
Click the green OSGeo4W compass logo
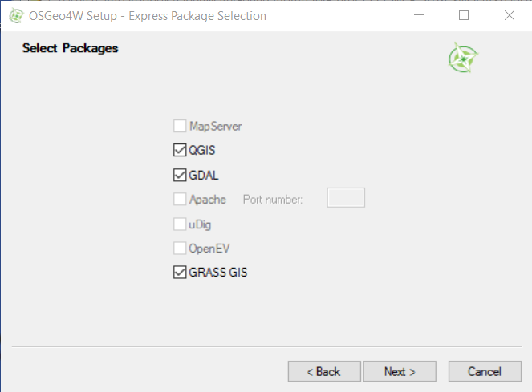point(463,58)
